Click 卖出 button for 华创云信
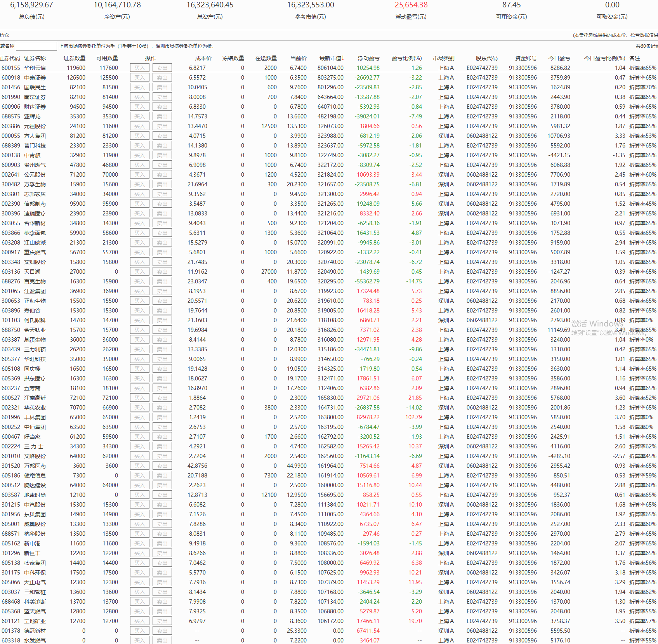The height and width of the screenshot is (644, 658). coord(162,68)
